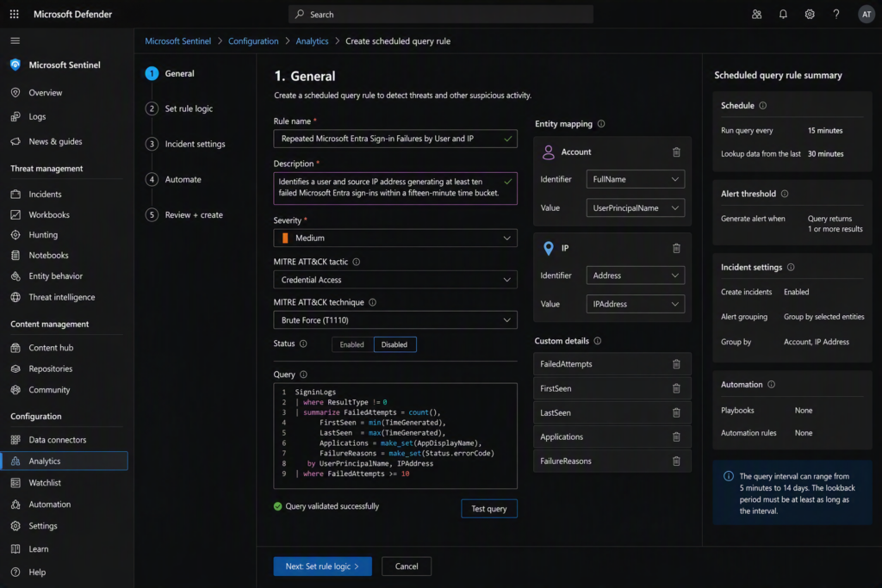
Task: Click the Test query button
Action: pos(489,509)
